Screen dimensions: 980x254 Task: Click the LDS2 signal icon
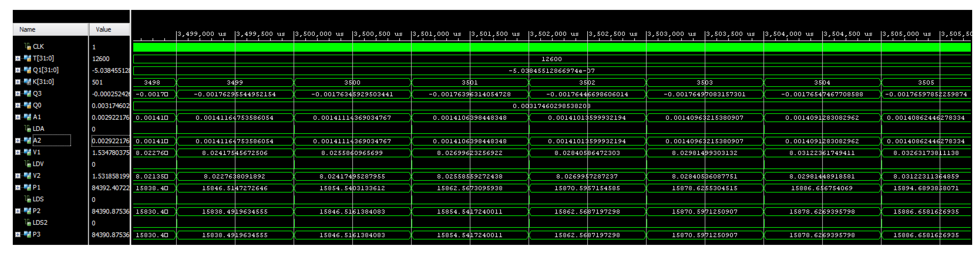27,222
